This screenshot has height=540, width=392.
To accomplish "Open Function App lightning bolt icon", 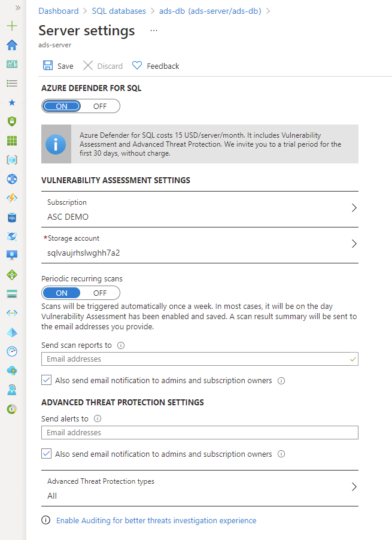I will 12,198.
